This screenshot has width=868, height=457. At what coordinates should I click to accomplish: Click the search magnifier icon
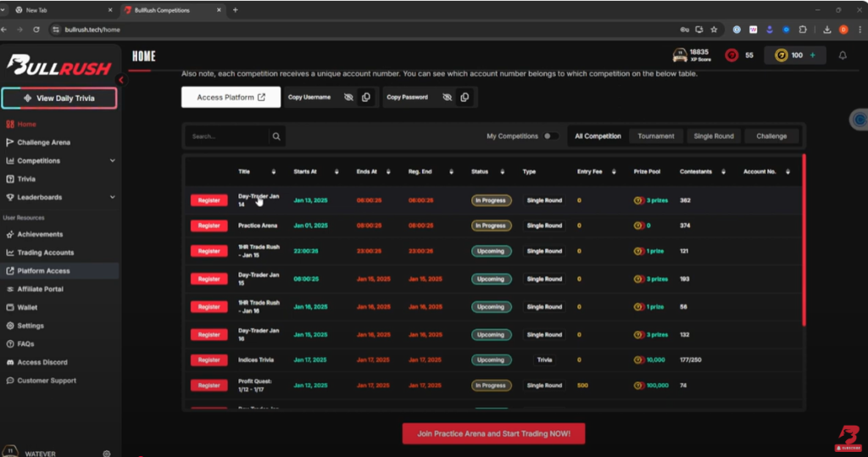tap(276, 137)
